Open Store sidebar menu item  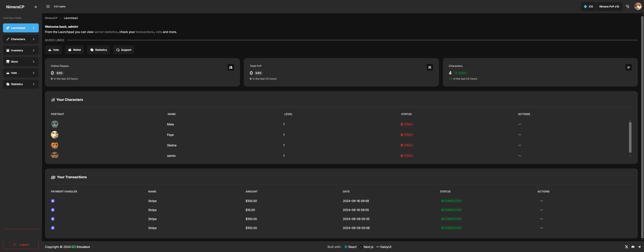[21, 62]
